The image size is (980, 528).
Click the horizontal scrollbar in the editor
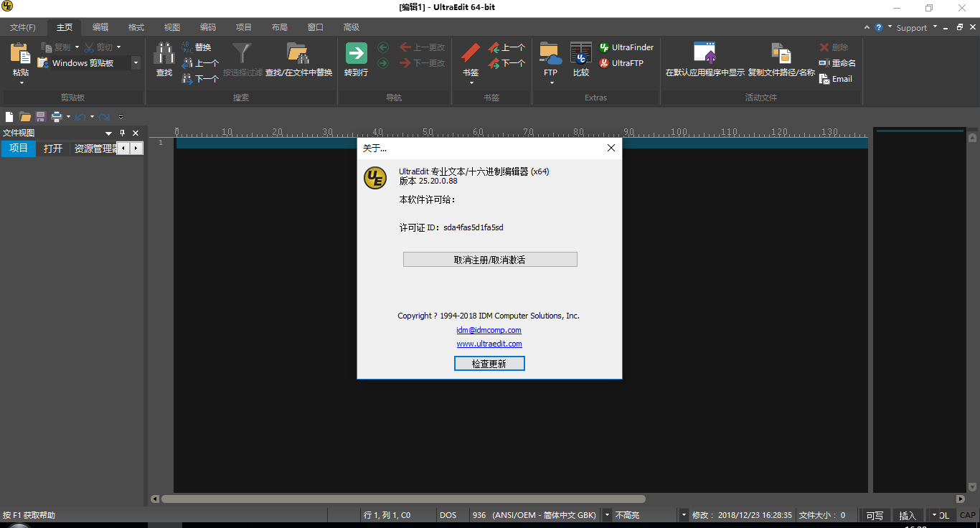(x=403, y=499)
